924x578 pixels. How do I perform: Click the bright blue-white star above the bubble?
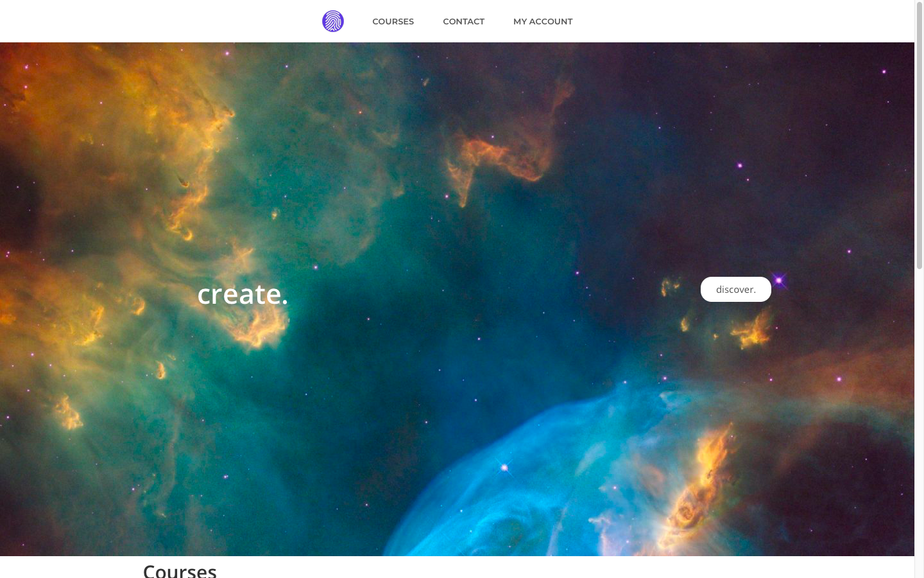point(504,468)
